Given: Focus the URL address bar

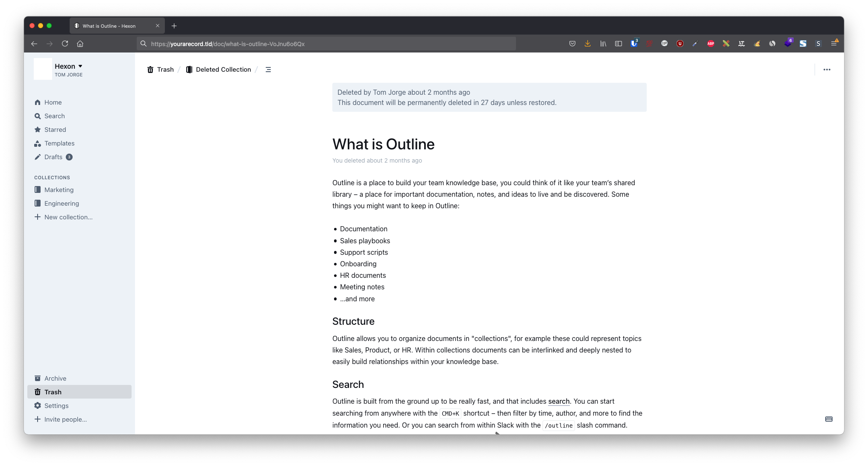Looking at the screenshot, I should point(326,44).
